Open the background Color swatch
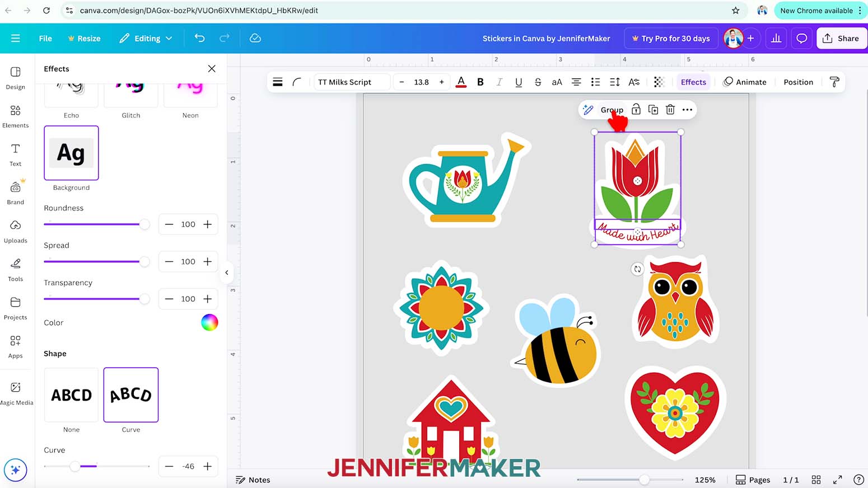Image resolution: width=868 pixels, height=488 pixels. pos(209,322)
